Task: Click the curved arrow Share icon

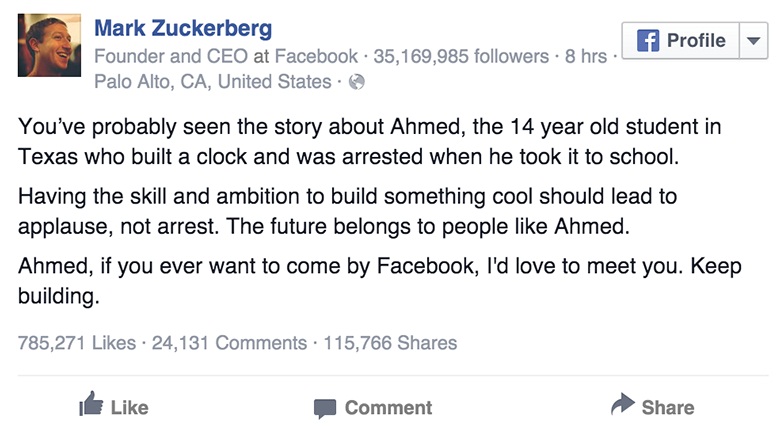Action: coord(622,404)
